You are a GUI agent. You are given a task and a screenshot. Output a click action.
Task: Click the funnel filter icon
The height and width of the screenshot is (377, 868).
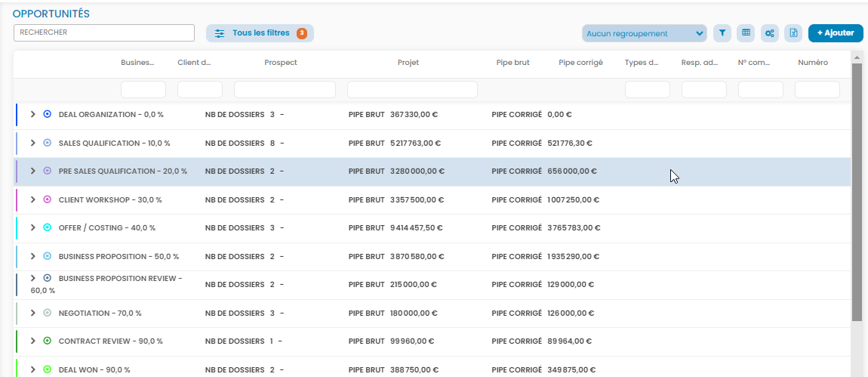click(722, 33)
